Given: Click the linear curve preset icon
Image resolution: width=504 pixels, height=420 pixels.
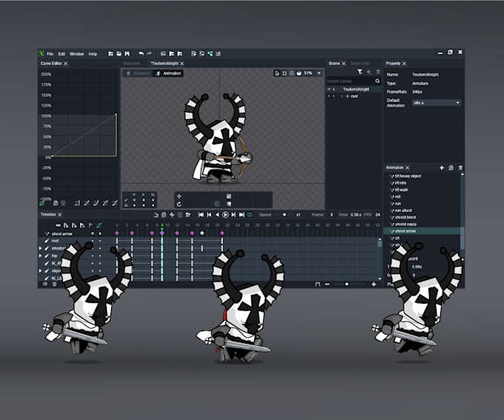Looking at the screenshot, I should point(87,203).
